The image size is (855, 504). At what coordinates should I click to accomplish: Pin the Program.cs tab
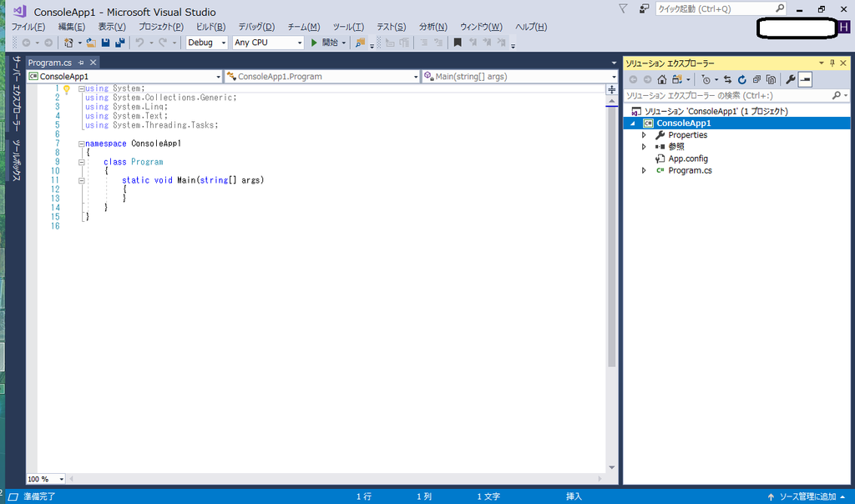[81, 63]
